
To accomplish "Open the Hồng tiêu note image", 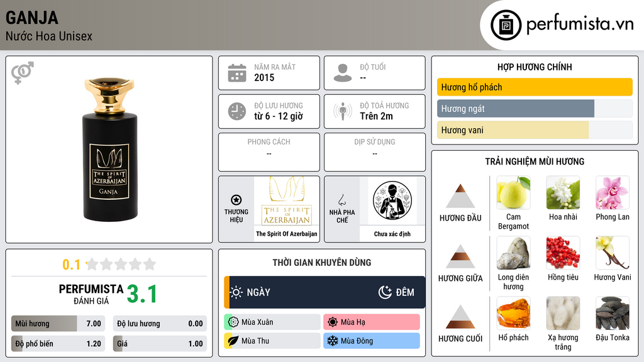I will coord(563,253).
